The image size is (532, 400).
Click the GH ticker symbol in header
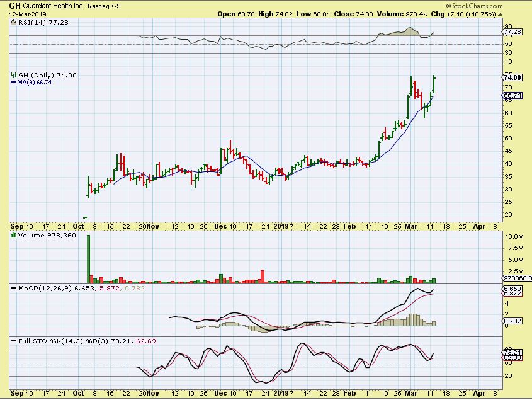15,6
